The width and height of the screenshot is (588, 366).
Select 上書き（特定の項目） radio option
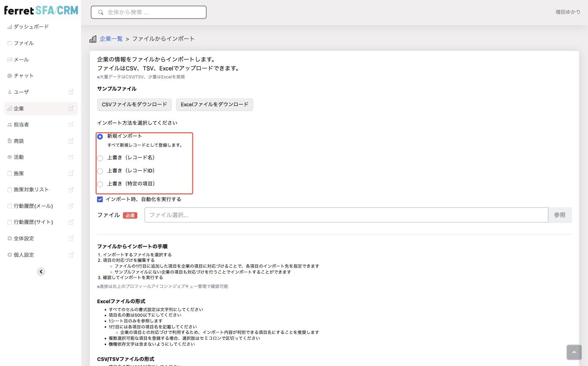(x=100, y=184)
